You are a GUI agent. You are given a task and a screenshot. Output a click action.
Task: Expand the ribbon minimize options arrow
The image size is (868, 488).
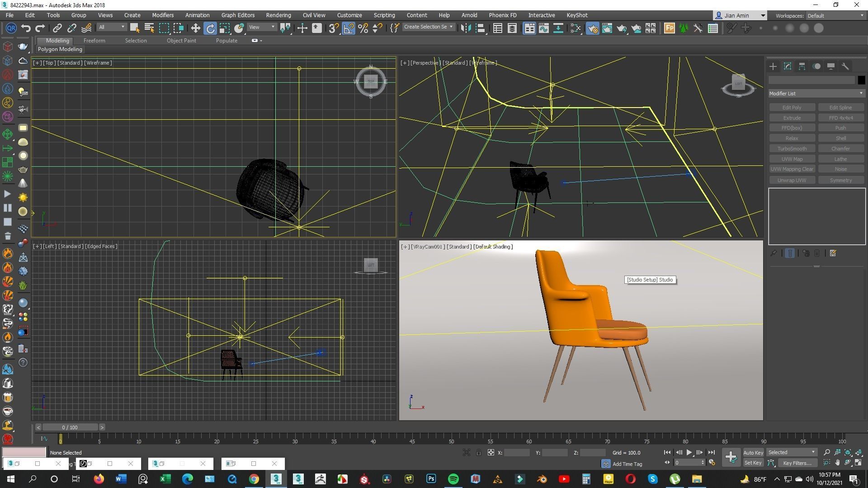pos(261,41)
